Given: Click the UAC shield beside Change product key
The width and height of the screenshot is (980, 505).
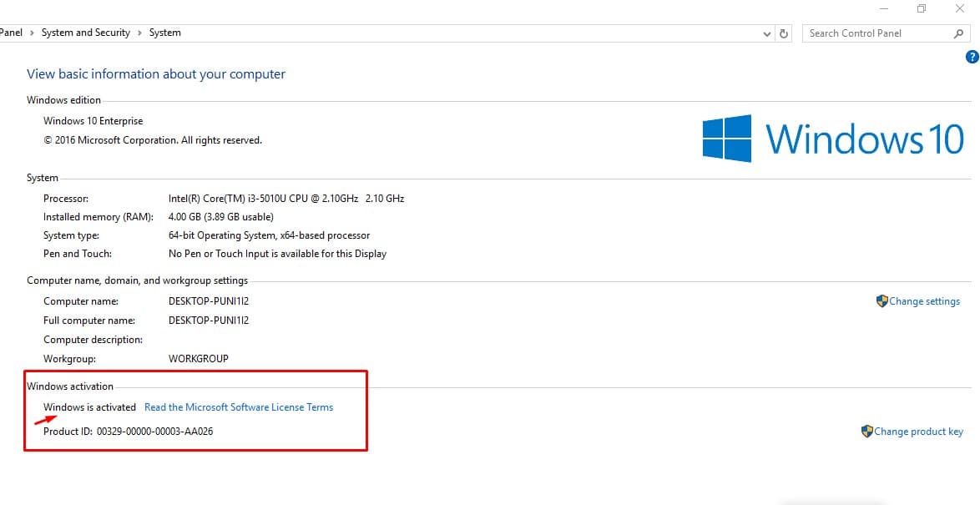Looking at the screenshot, I should (x=868, y=432).
